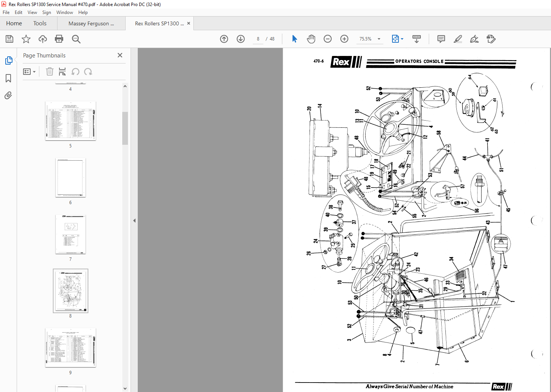This screenshot has width=551, height=392.
Task: Add the document to starred files
Action: click(26, 39)
